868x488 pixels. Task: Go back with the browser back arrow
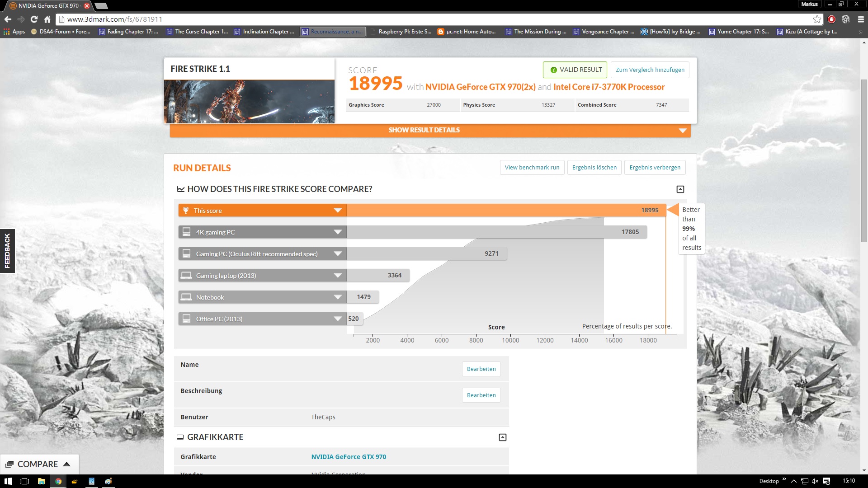click(x=8, y=19)
